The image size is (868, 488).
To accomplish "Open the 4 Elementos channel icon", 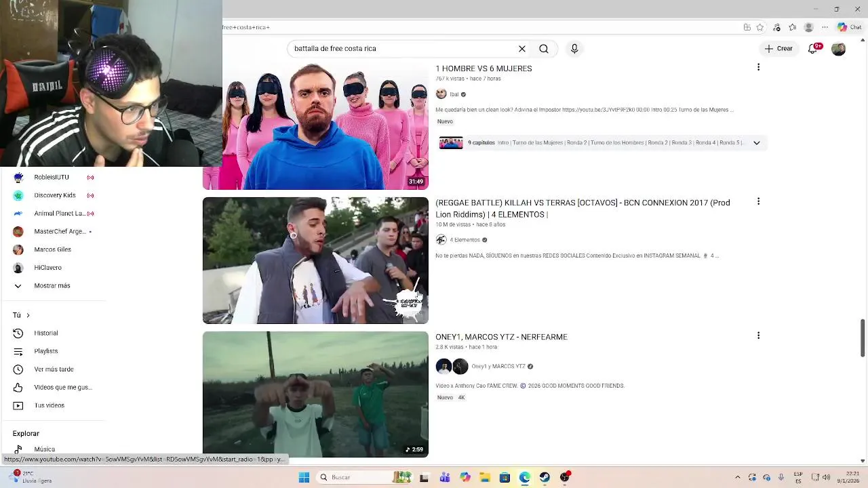I will 441,240.
